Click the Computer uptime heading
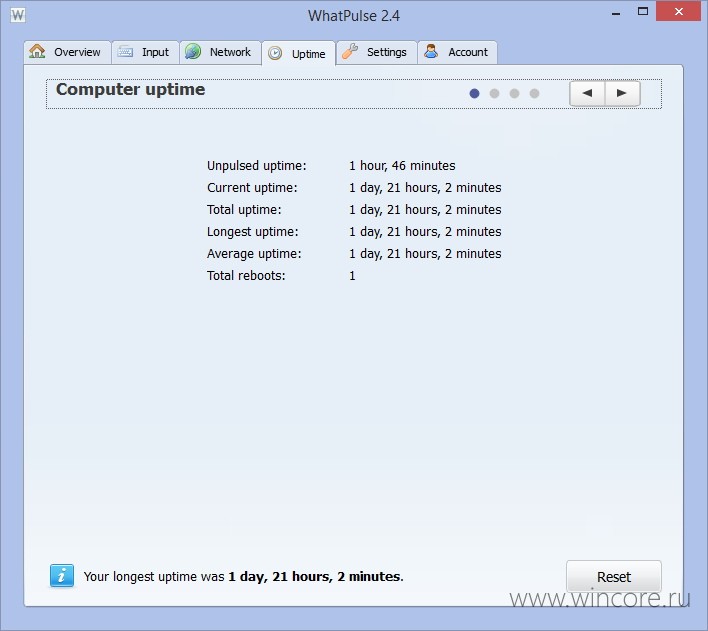This screenshot has width=708, height=631. click(130, 89)
